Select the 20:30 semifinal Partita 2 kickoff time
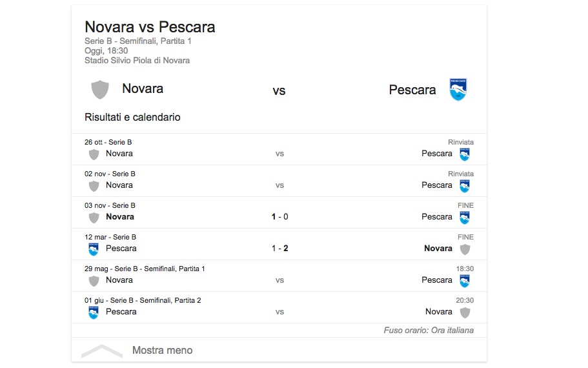 pos(465,300)
